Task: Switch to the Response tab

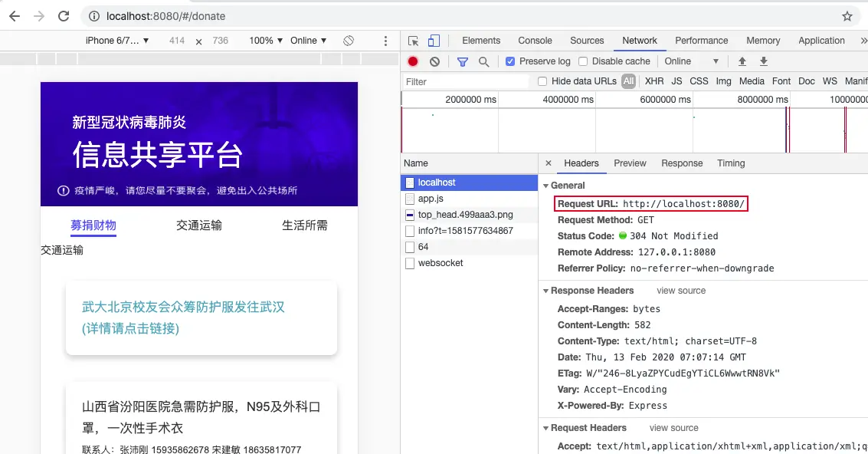Action: click(682, 163)
